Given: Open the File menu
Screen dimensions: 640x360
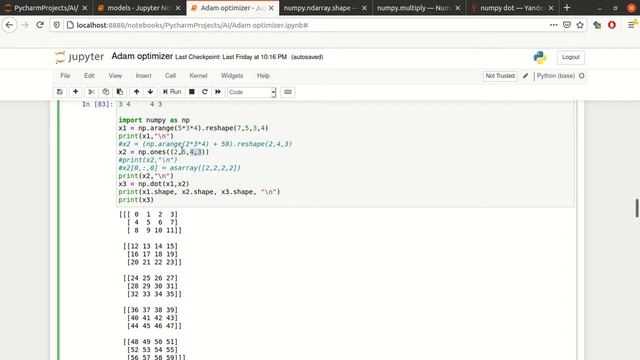Looking at the screenshot, I should 65,76.
